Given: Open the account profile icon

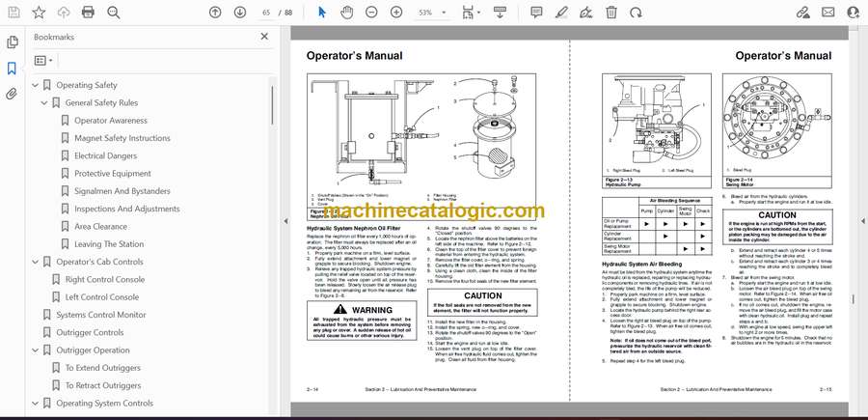Looking at the screenshot, I should tap(854, 13).
